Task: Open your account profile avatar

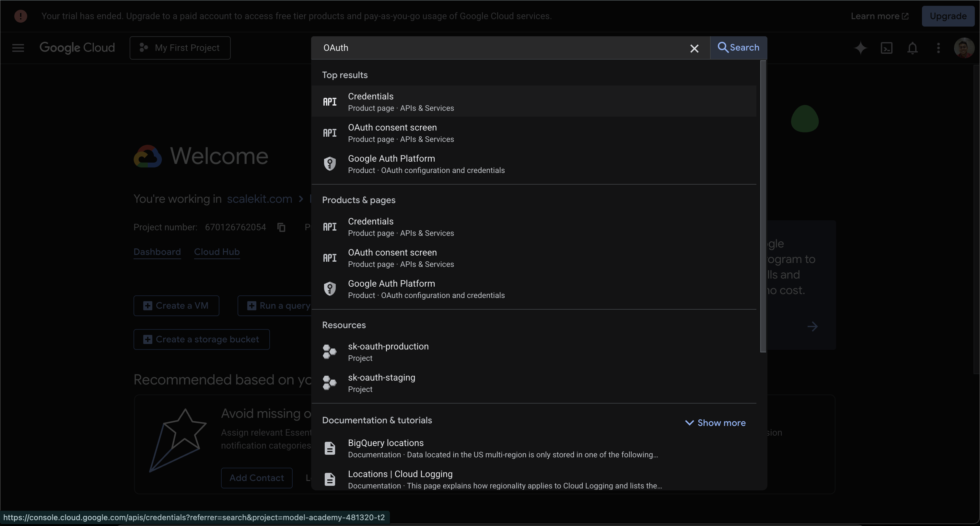Action: pyautogui.click(x=964, y=48)
